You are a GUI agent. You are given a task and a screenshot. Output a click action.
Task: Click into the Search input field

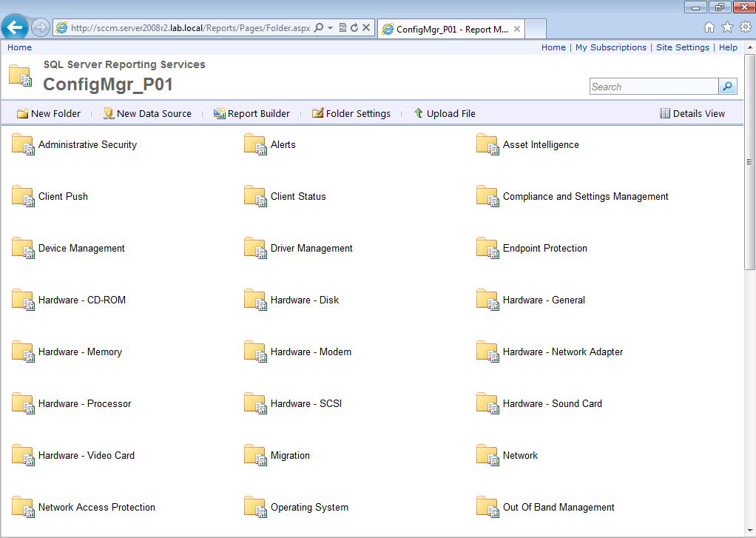pos(654,87)
